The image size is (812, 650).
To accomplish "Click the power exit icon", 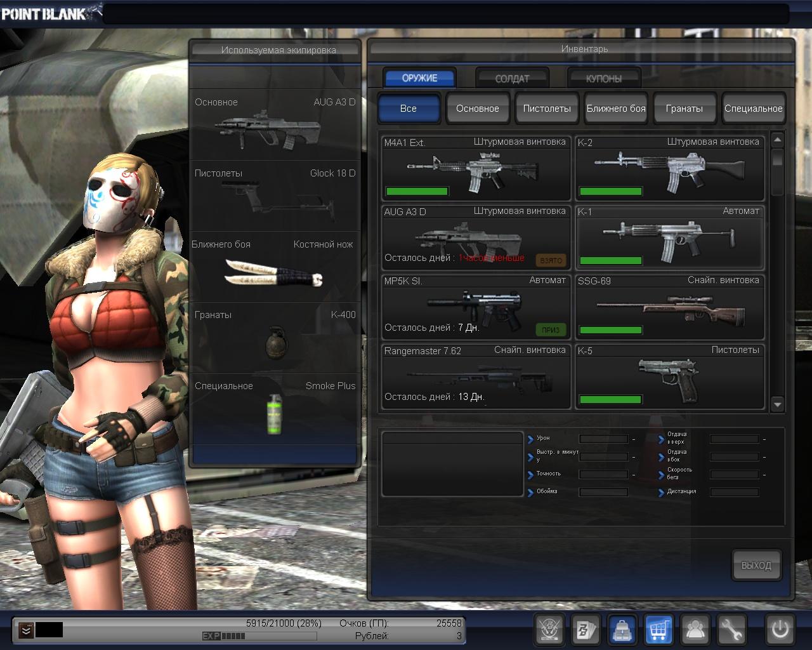I will tap(780, 630).
